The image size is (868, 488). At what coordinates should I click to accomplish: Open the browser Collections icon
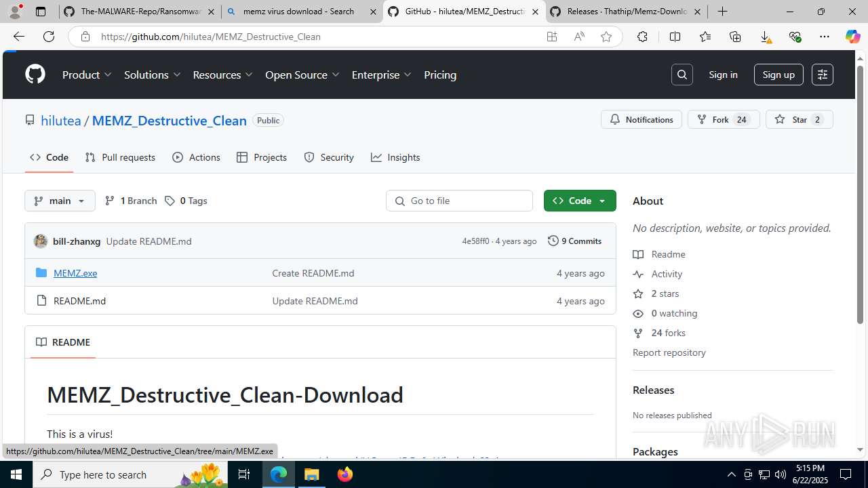pos(735,37)
